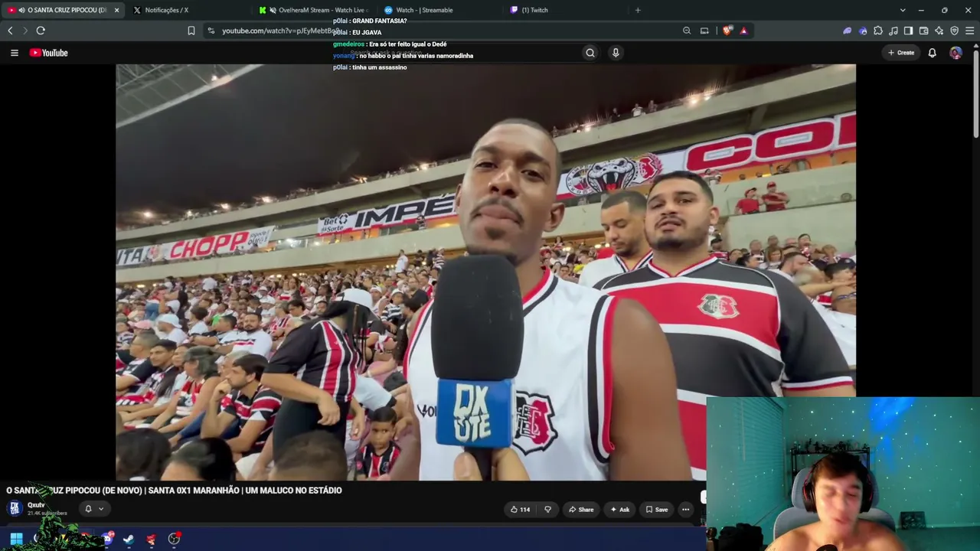
Task: Click the webcam overlay of the streamer
Action: (842, 474)
